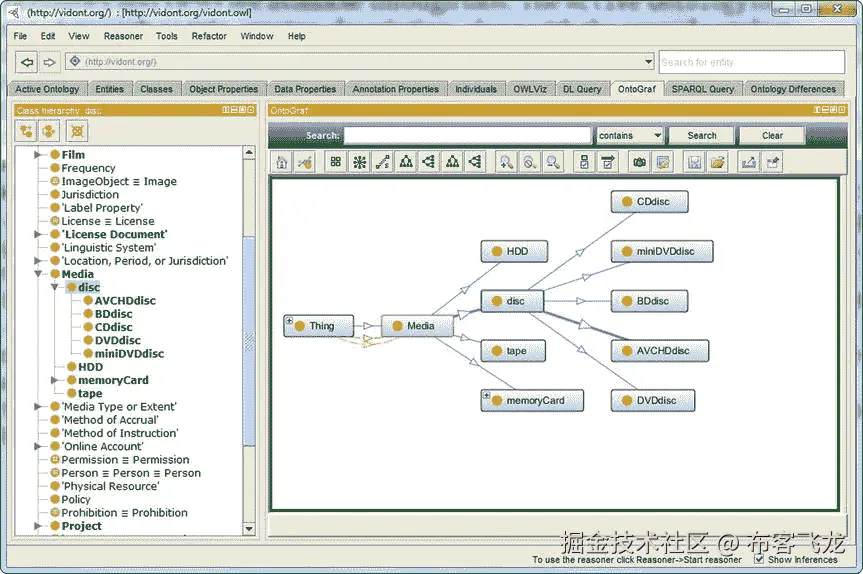863x574 pixels.
Task: Expand the 'License Document' tree node
Action: click(37, 234)
